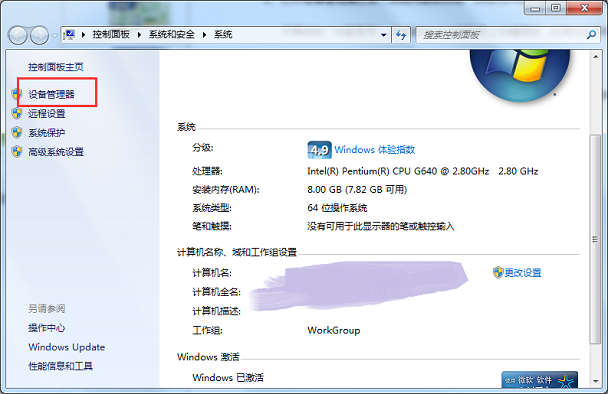Click the vertical scrollbar thumb
The height and width of the screenshot is (394, 608).
(595, 239)
